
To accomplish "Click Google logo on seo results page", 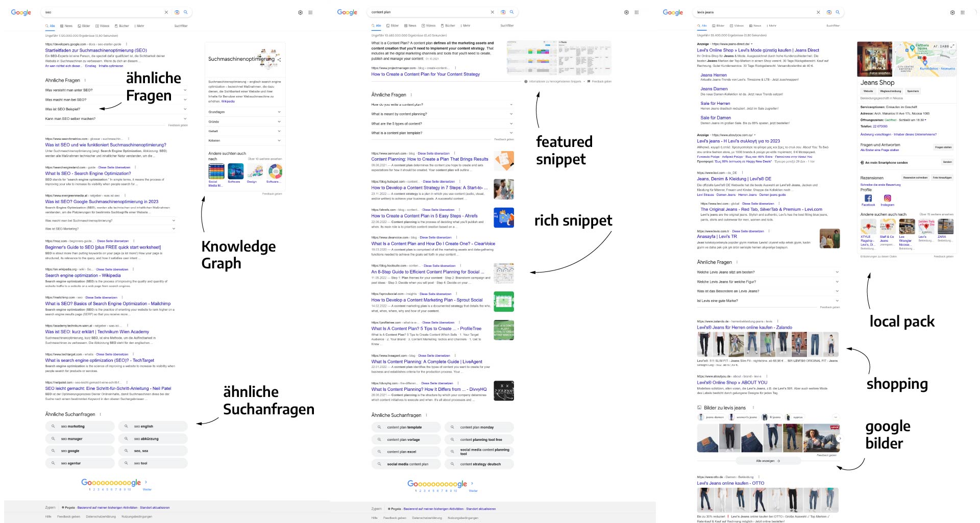I will coord(21,12).
